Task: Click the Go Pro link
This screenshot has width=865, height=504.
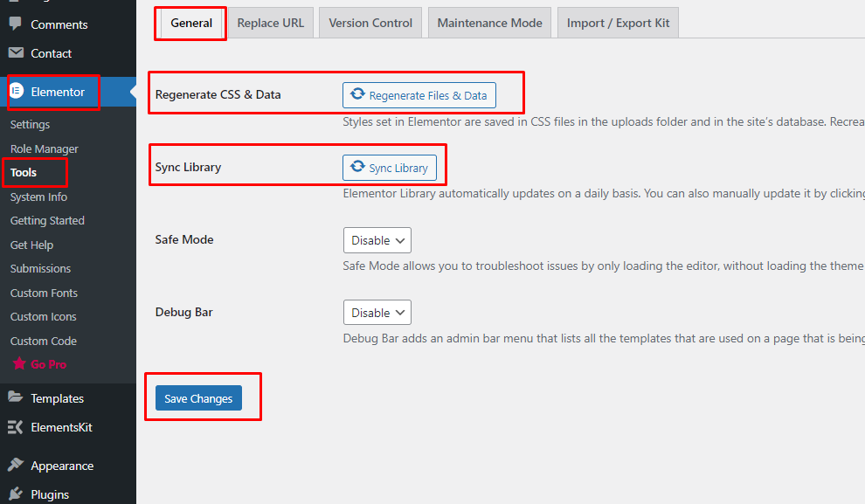Action: (x=49, y=364)
